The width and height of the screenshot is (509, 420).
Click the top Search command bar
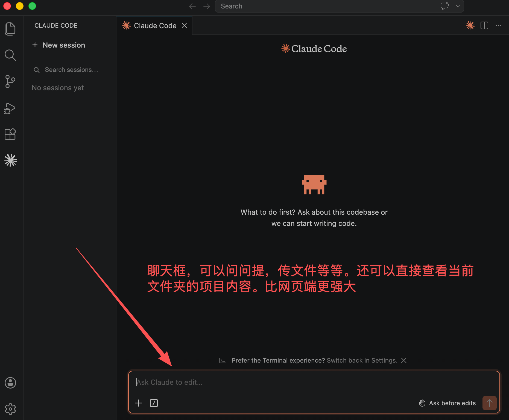325,6
